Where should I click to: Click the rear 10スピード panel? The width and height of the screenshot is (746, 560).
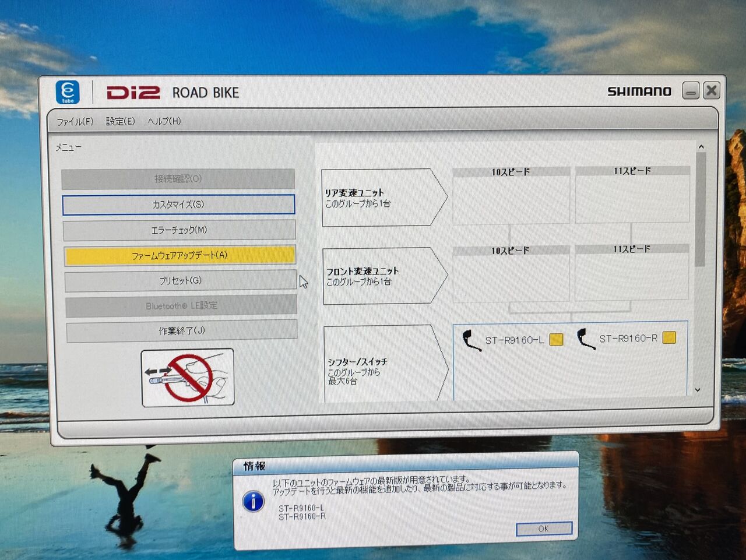[511, 195]
